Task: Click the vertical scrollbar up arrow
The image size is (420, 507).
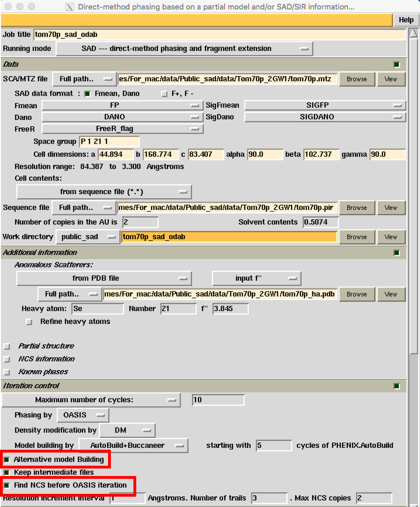Action: pyautogui.click(x=413, y=34)
